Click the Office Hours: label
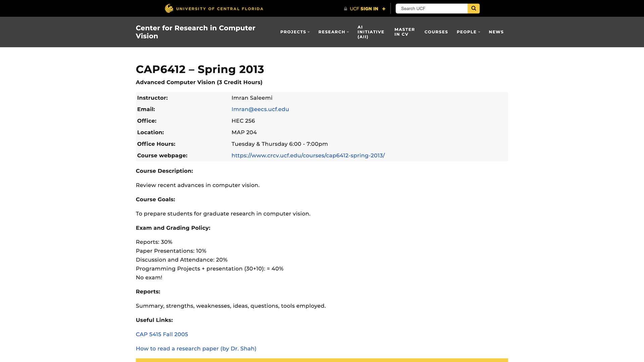This screenshot has height=362, width=644. pos(156,144)
